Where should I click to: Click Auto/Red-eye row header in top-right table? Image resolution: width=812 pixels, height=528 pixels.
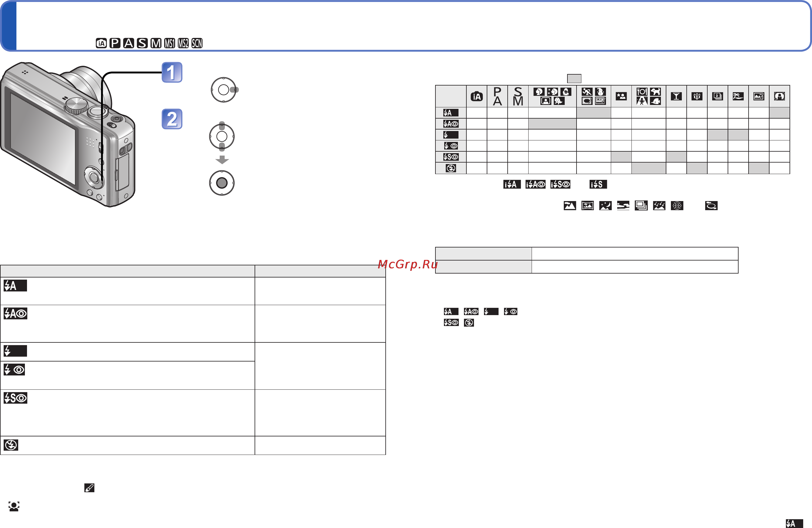pos(451,124)
